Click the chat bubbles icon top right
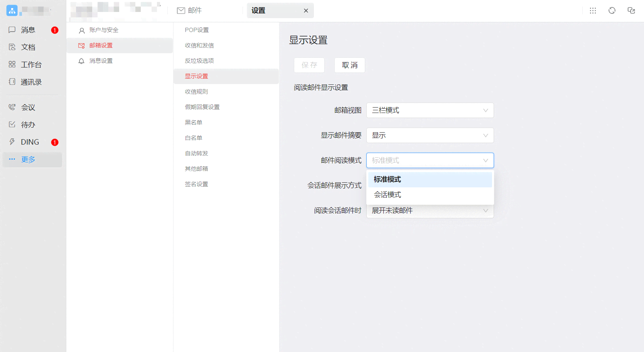This screenshot has width=644, height=352. pos(631,10)
